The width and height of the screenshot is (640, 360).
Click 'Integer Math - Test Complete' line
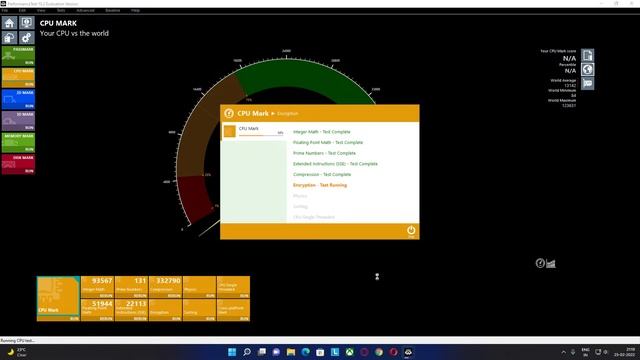click(322, 132)
